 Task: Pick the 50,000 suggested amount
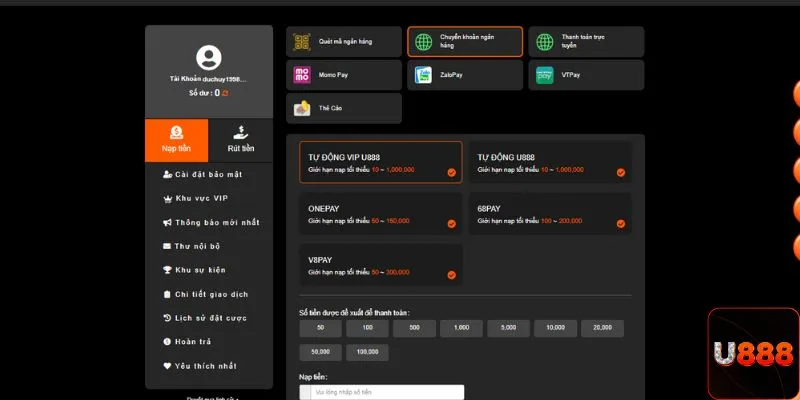pyautogui.click(x=320, y=353)
